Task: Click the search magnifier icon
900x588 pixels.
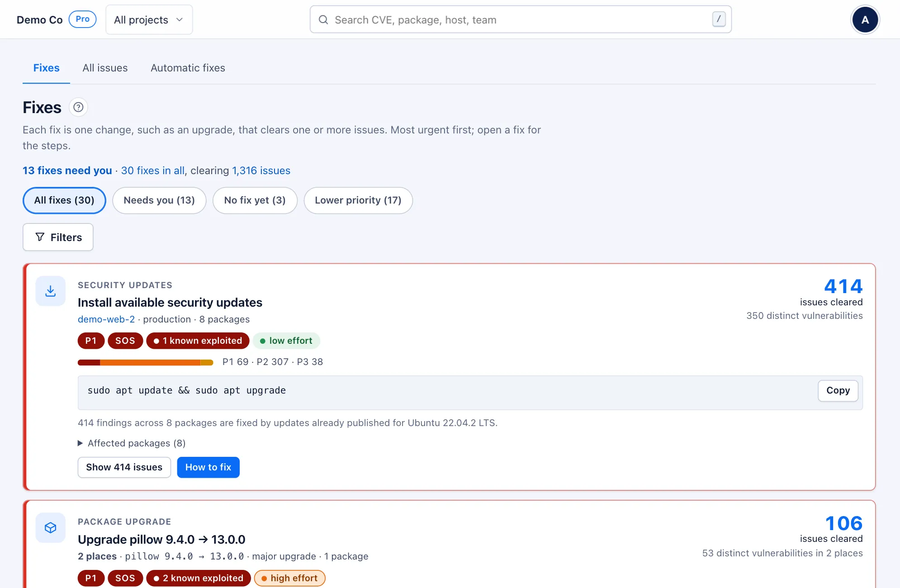Action: tap(323, 19)
